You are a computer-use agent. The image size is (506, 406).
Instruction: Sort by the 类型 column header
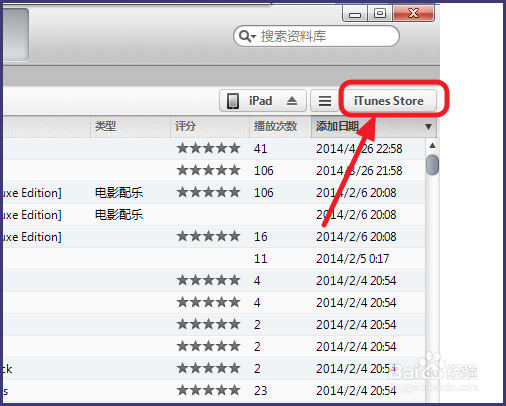tap(130, 126)
